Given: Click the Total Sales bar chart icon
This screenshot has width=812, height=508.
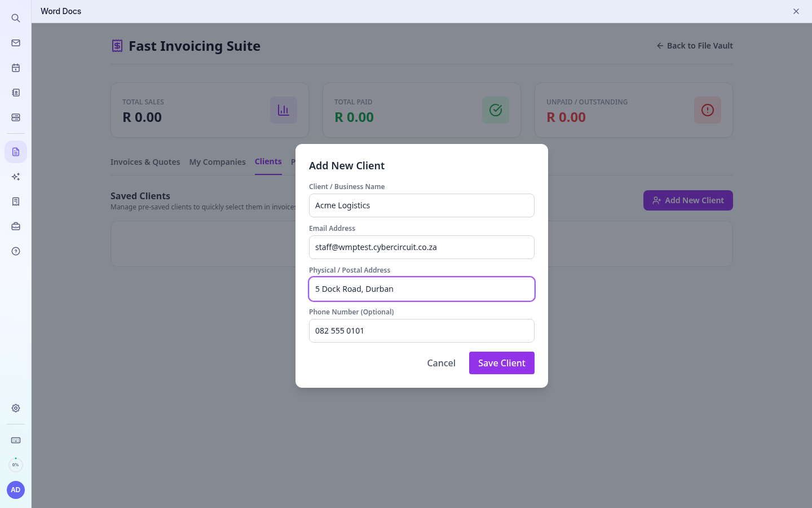Looking at the screenshot, I should (284, 110).
